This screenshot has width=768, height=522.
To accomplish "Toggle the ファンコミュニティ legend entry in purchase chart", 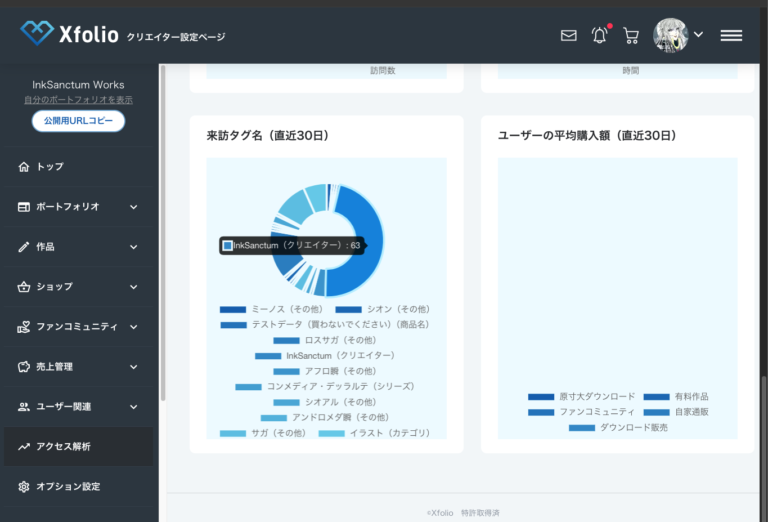I will [581, 412].
